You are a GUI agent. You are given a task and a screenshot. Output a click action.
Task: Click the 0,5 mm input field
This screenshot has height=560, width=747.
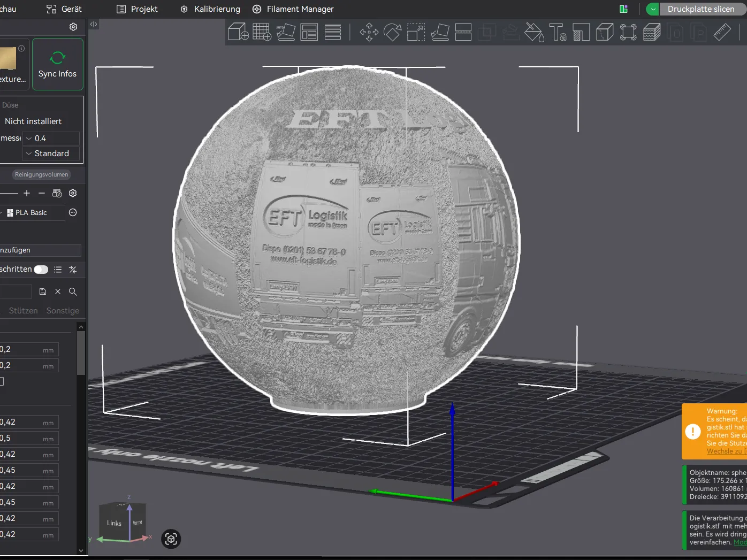[x=29, y=438]
